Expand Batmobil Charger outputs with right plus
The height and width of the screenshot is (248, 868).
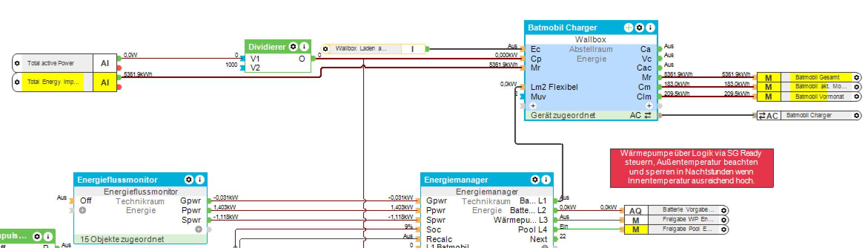point(649,106)
